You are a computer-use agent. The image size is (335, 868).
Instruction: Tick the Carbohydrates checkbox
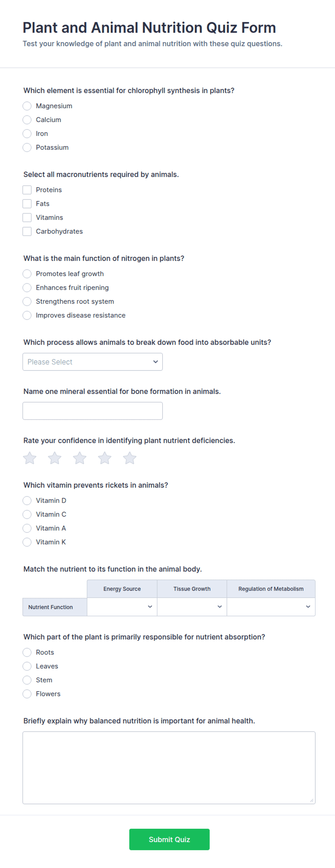click(27, 231)
